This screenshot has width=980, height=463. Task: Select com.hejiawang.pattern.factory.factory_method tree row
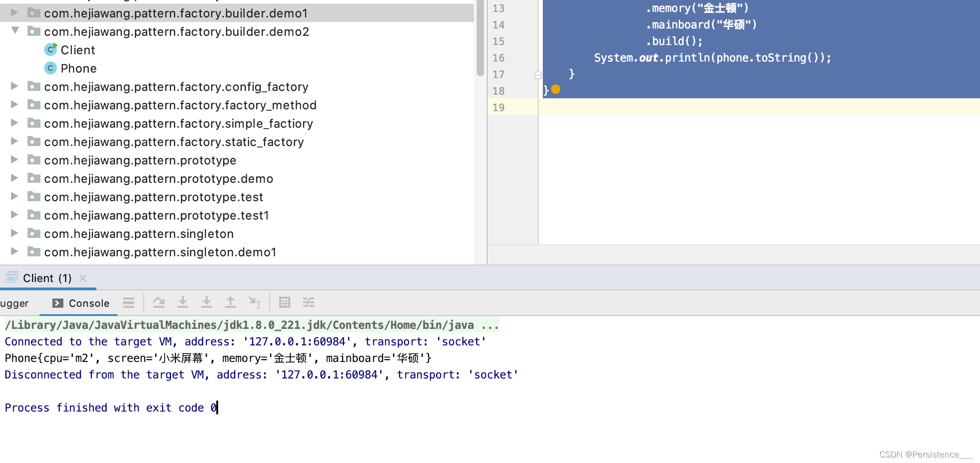(x=237, y=105)
